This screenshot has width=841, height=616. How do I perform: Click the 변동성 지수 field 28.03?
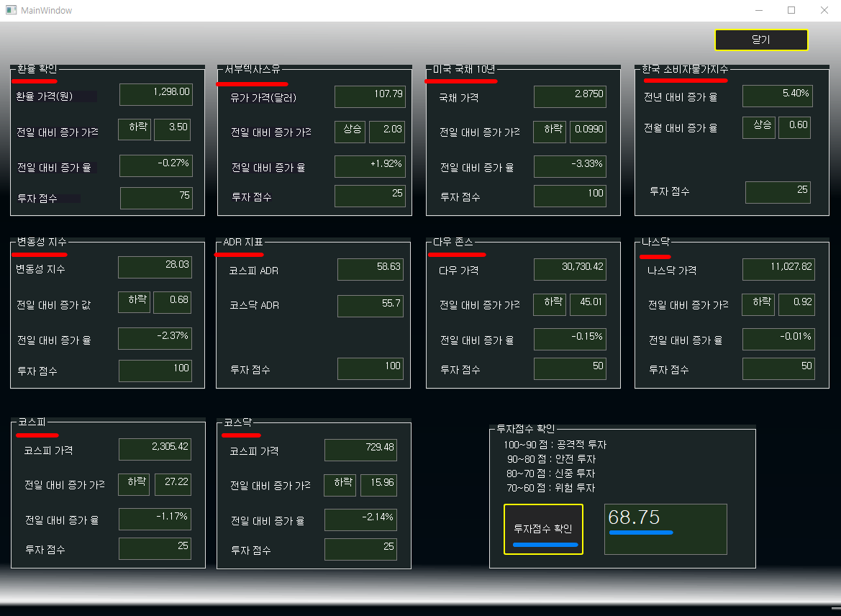(155, 267)
